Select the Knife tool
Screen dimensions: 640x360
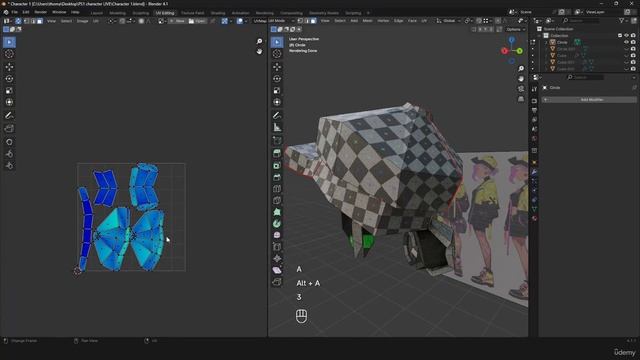click(x=277, y=200)
